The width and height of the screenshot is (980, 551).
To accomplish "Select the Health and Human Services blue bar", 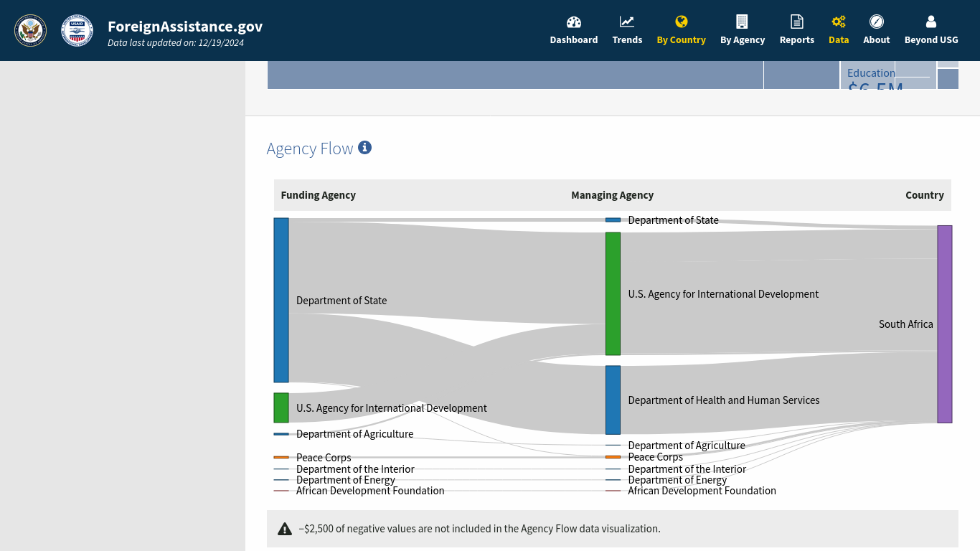I will click(613, 400).
